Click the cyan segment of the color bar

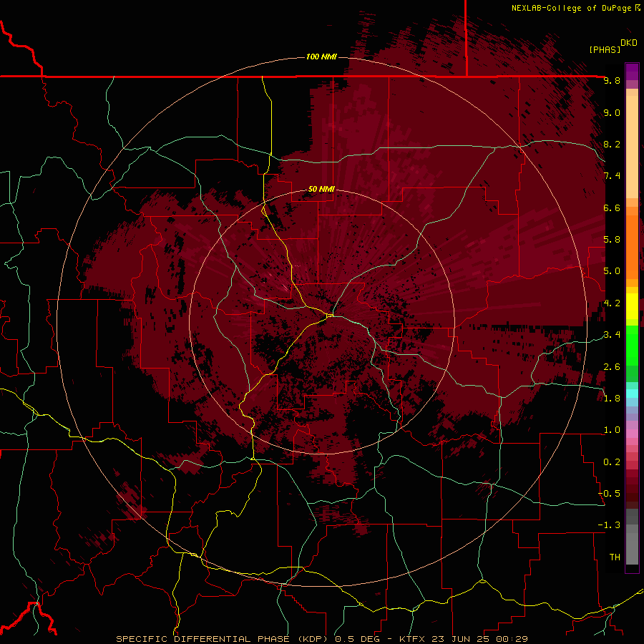pyautogui.click(x=632, y=394)
